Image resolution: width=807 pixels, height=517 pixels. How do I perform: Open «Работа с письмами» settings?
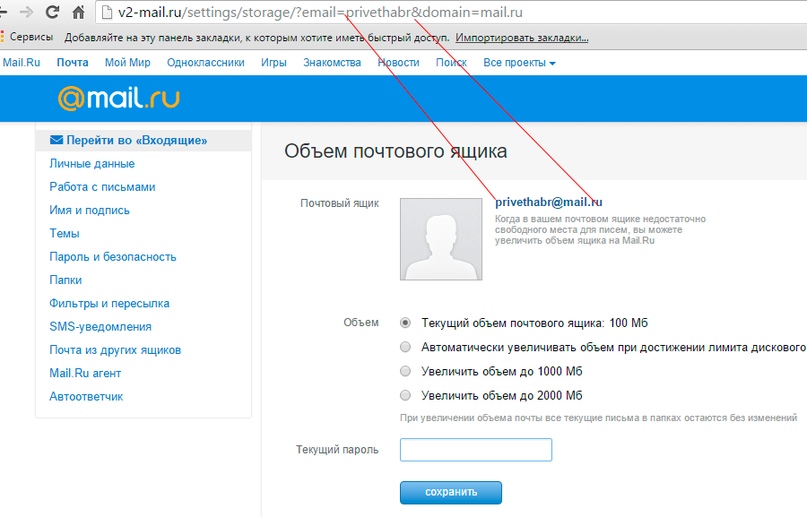pos(102,187)
